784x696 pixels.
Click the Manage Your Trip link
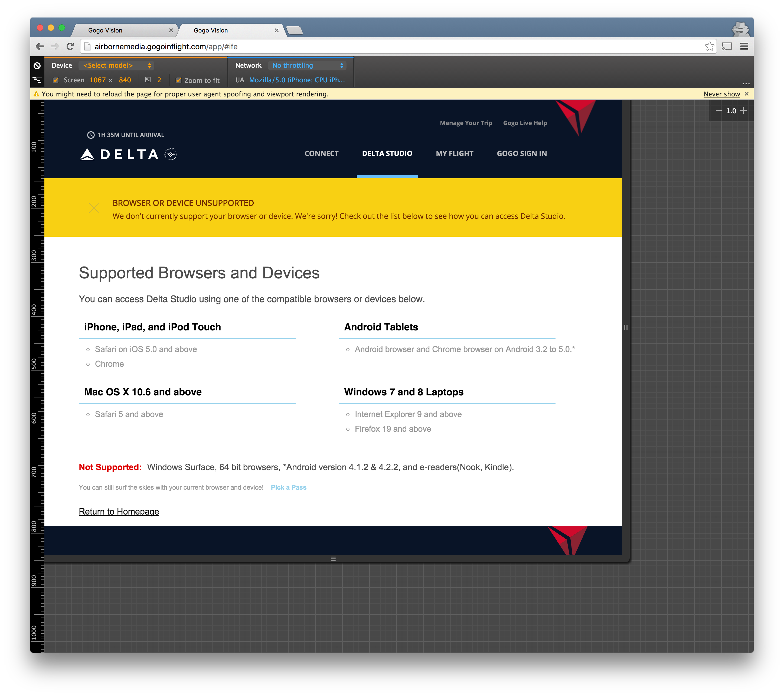466,123
